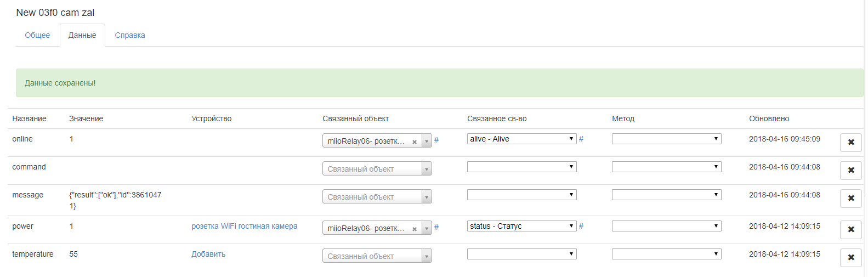Screen dimensions: 868x277
Task: Open method dropdown in temperature row
Action: point(666,255)
